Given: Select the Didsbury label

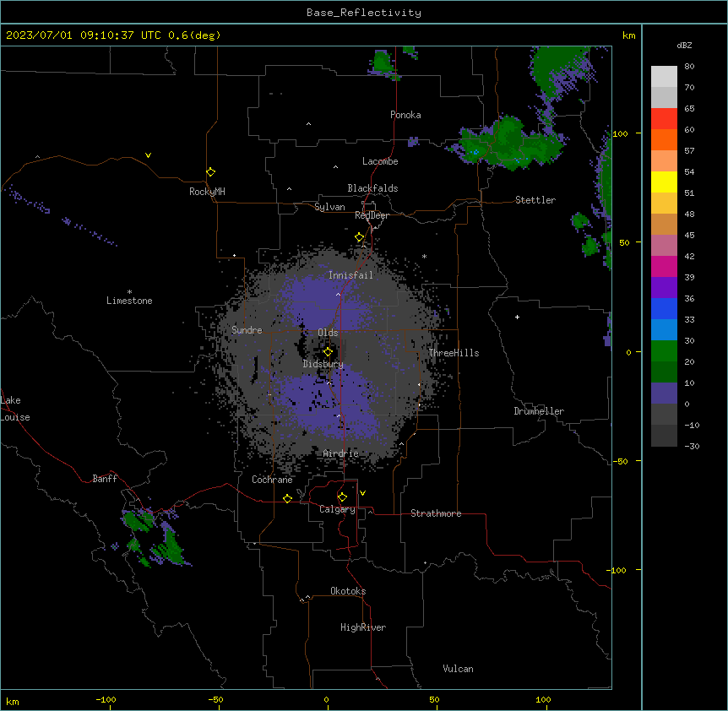Looking at the screenshot, I should [323, 364].
